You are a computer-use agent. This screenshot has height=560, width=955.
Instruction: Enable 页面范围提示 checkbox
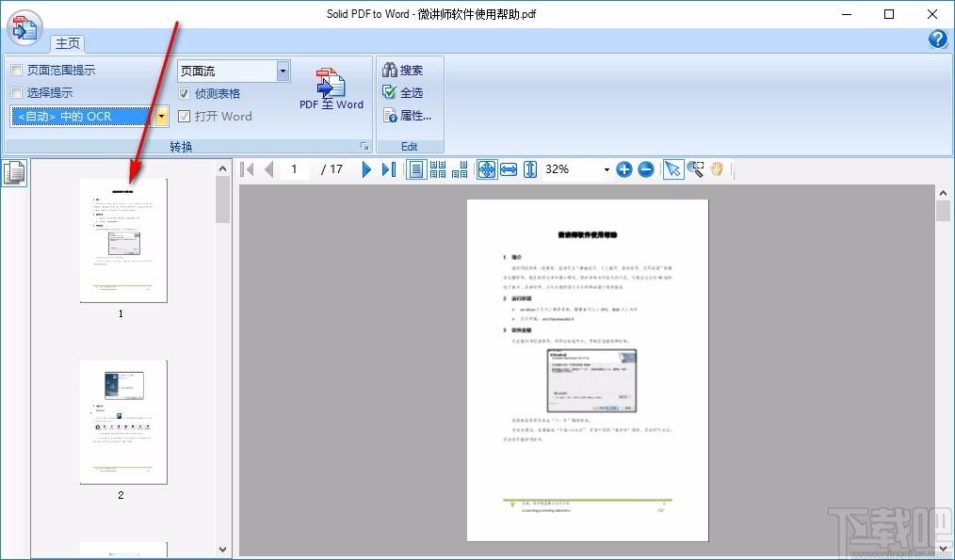click(16, 71)
